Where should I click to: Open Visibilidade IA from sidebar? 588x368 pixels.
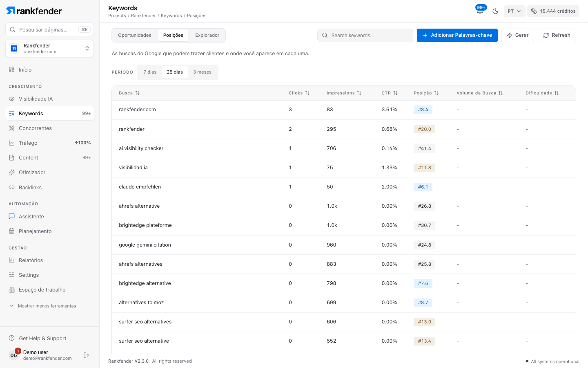coord(49,99)
